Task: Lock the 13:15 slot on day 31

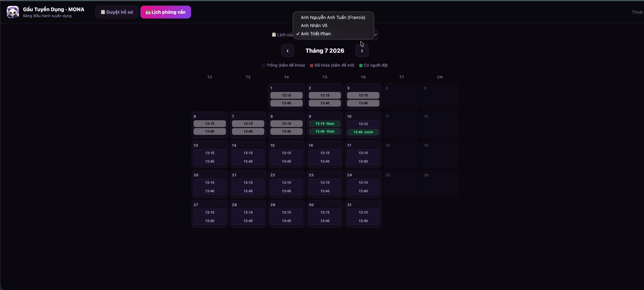Action: click(363, 212)
